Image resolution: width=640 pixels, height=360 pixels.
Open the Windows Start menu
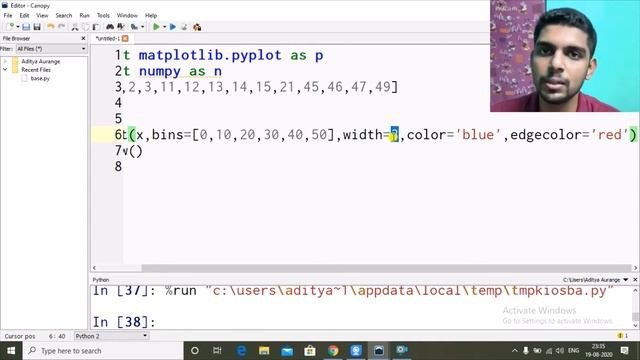point(11,351)
